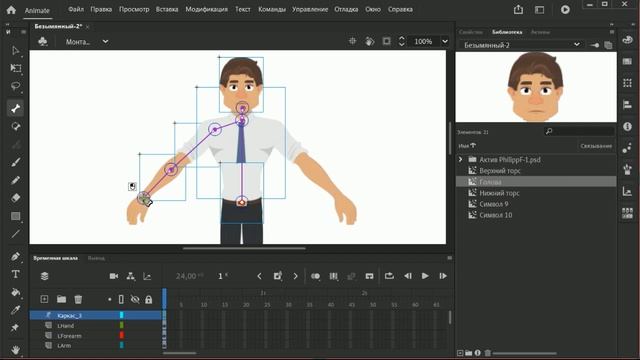Select the Eyedropper tool
This screenshot has height=360, width=640.
(x=16, y=310)
